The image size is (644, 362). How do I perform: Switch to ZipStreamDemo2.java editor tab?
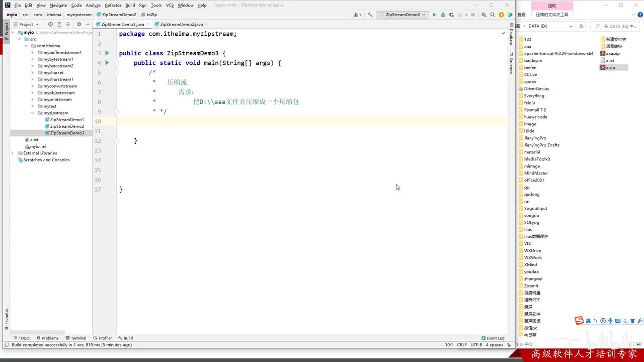click(181, 24)
